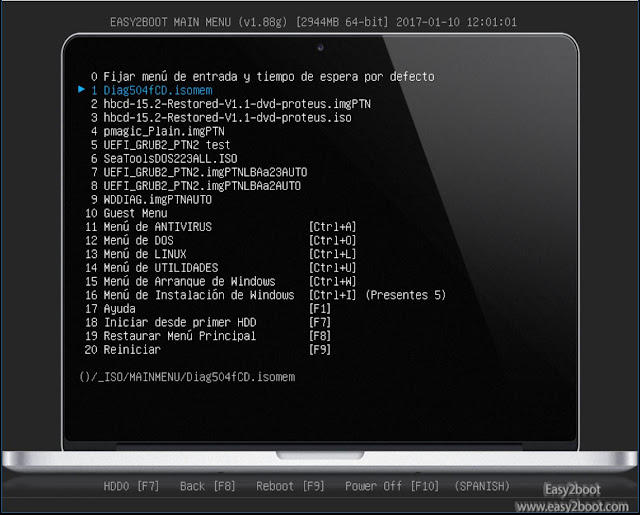Viewport: 640px width, 515px height.
Task: Click the blue selection arrow marker
Action: pos(81,89)
